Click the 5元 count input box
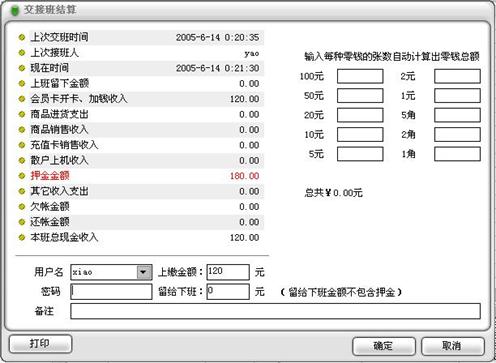The height and width of the screenshot is (363, 496). pyautogui.click(x=360, y=154)
